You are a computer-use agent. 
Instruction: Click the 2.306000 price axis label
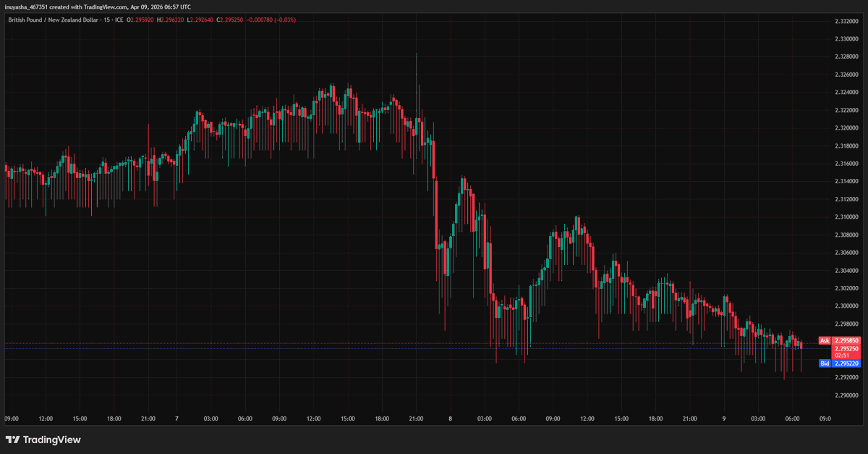tap(846, 253)
